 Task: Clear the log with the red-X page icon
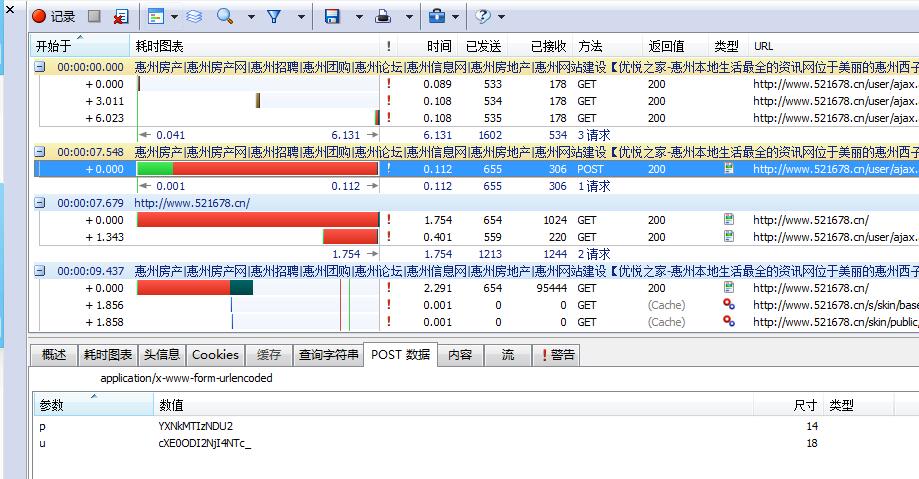[x=121, y=16]
